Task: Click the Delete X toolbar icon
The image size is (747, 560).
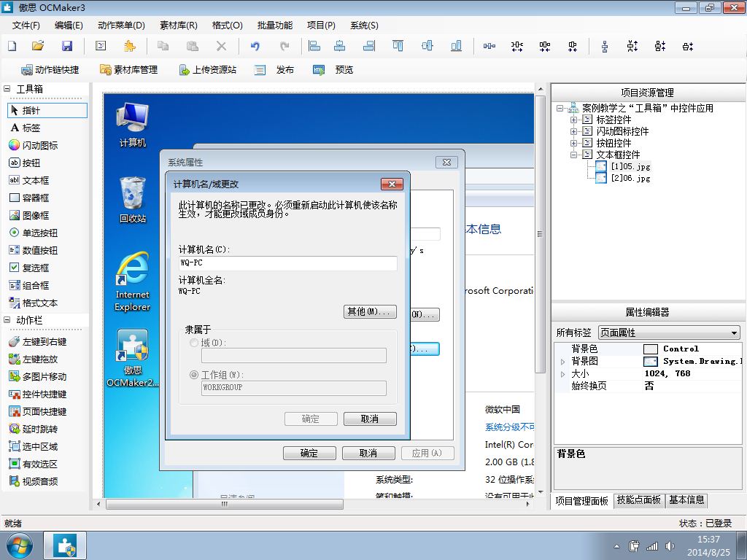Action: click(221, 46)
